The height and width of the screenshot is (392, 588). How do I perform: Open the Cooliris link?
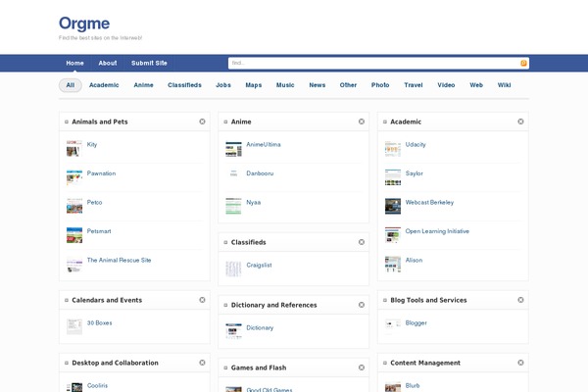97,385
